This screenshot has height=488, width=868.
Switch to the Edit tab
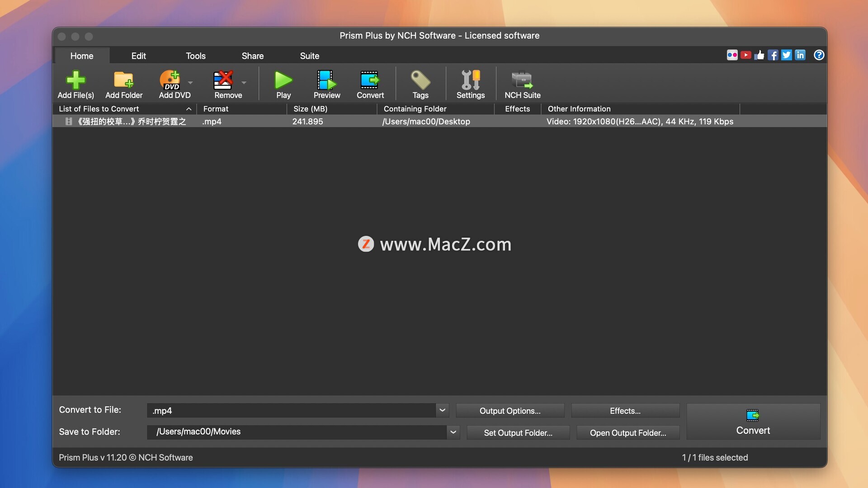pos(138,56)
